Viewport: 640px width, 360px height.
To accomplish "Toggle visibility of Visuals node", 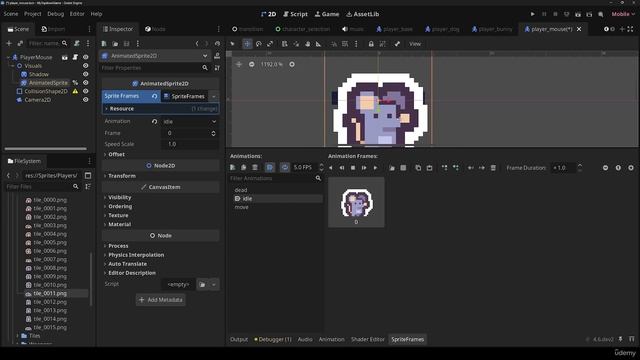I will click(86, 66).
